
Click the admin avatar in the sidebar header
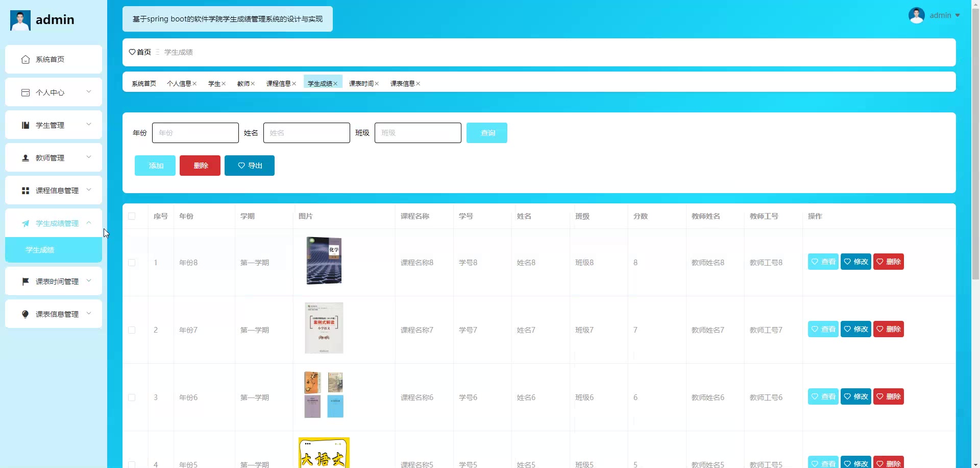(x=20, y=20)
